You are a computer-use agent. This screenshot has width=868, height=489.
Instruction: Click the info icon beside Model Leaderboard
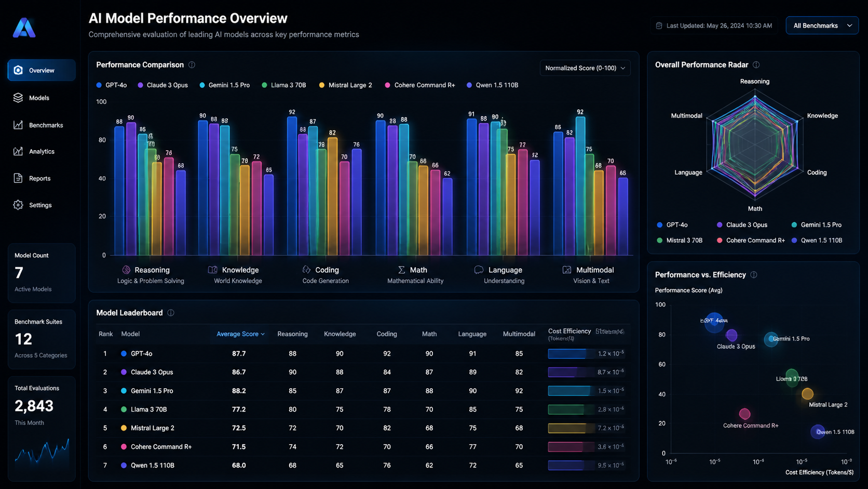[171, 313]
